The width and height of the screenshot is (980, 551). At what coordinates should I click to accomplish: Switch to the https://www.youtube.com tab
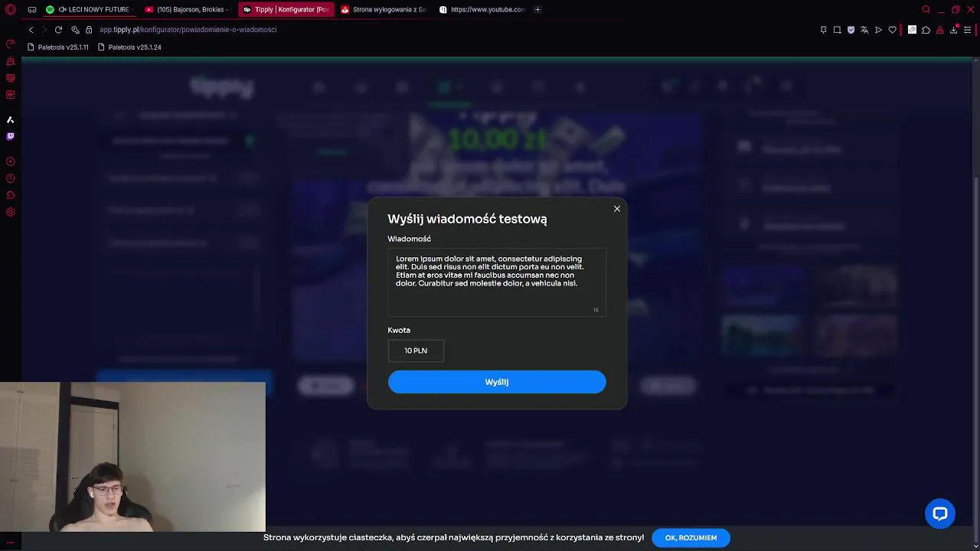[x=482, y=10]
